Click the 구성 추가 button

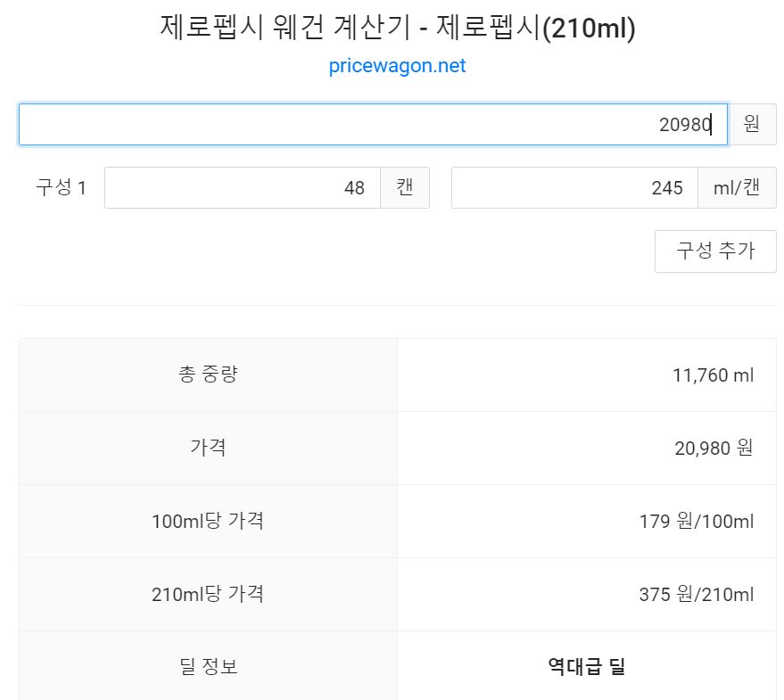click(714, 251)
